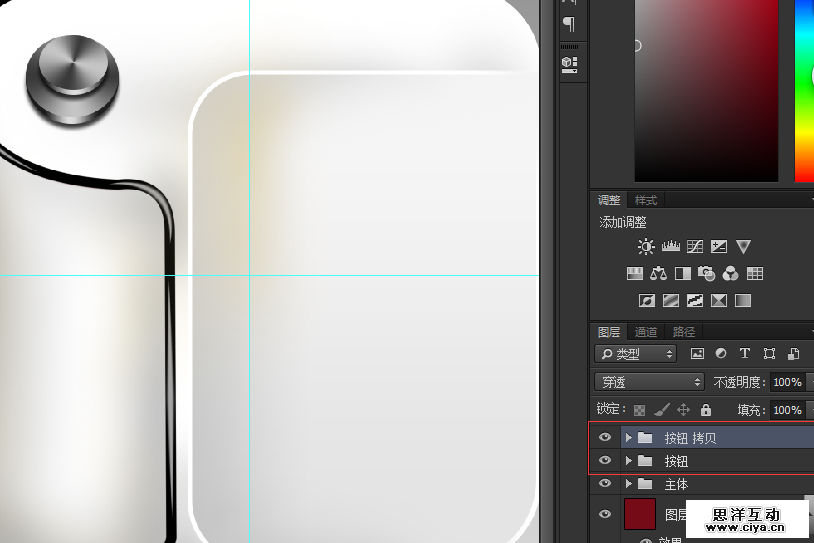Pick a color in the hue spectrum bar

point(804,90)
